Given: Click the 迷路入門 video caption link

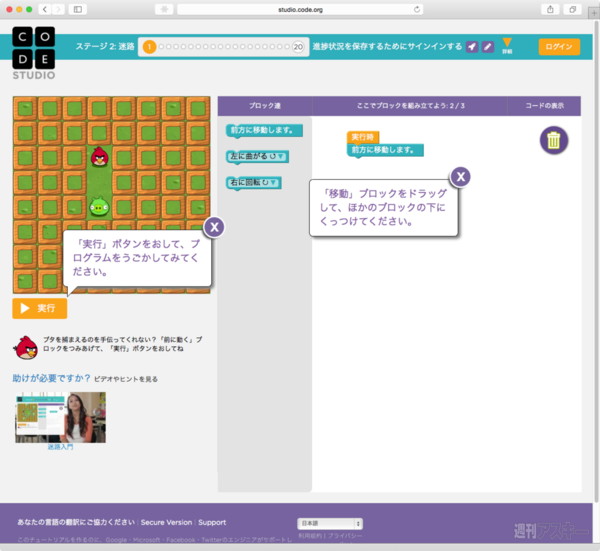Looking at the screenshot, I should coord(60,447).
